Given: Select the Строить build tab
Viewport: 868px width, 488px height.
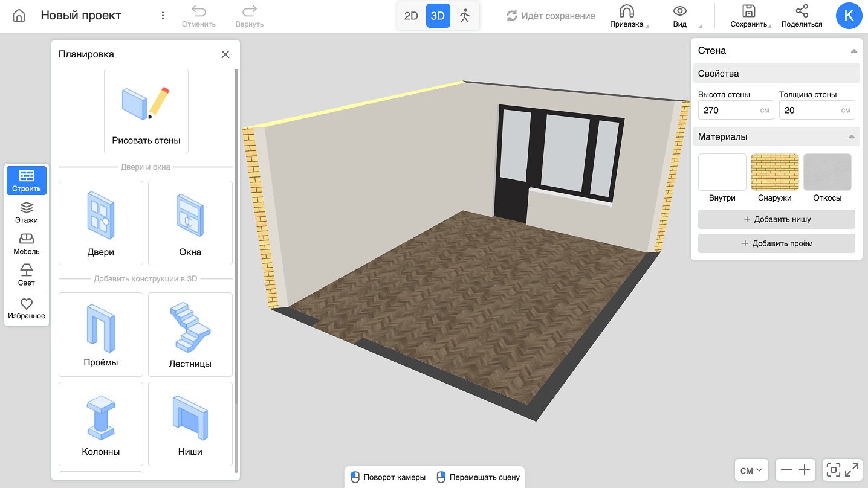Looking at the screenshot, I should click(x=27, y=181).
